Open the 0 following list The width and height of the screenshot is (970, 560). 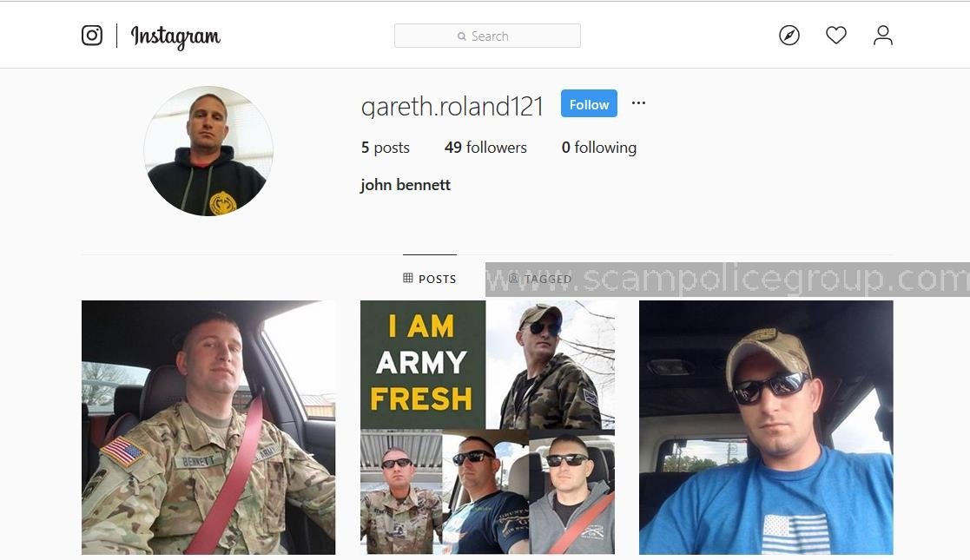(599, 148)
